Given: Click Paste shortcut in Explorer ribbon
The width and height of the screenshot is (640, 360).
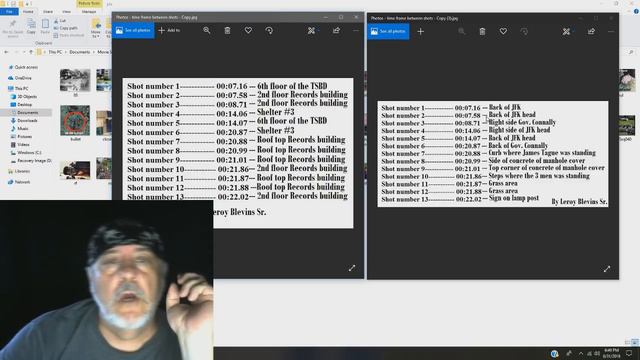Looking at the screenshot, I should click(x=69, y=35).
